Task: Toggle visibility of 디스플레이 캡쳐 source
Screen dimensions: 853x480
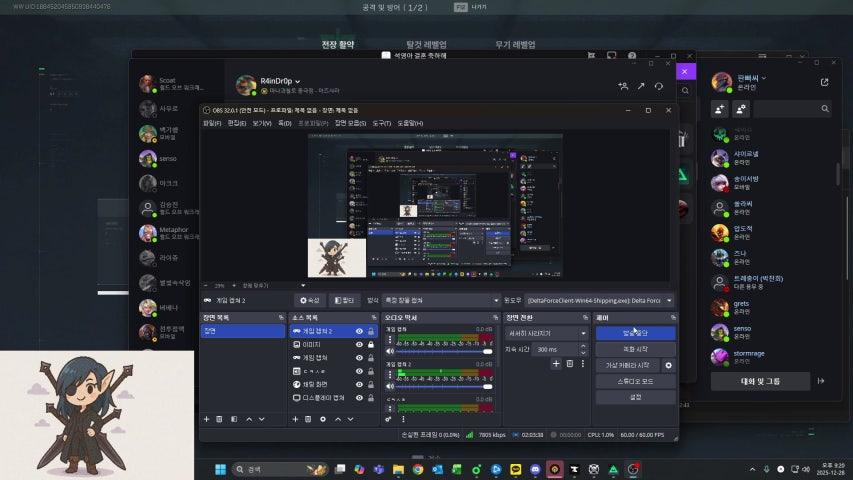Action: tap(359, 398)
